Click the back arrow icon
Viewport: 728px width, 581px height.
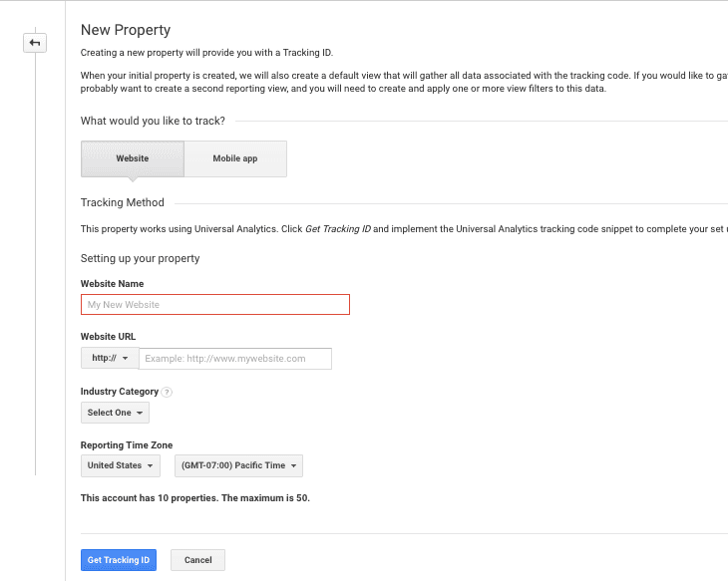click(35, 43)
